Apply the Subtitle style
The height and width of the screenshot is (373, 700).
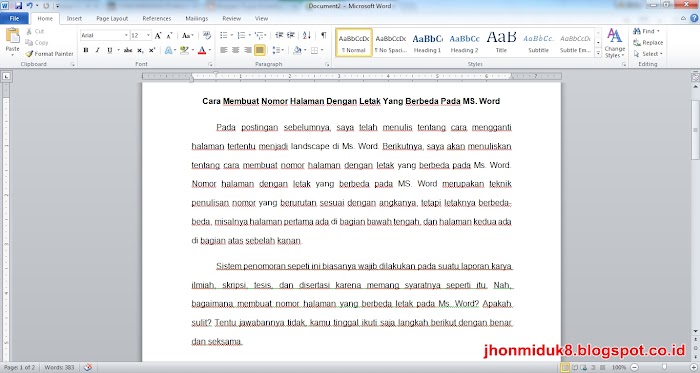(538, 43)
